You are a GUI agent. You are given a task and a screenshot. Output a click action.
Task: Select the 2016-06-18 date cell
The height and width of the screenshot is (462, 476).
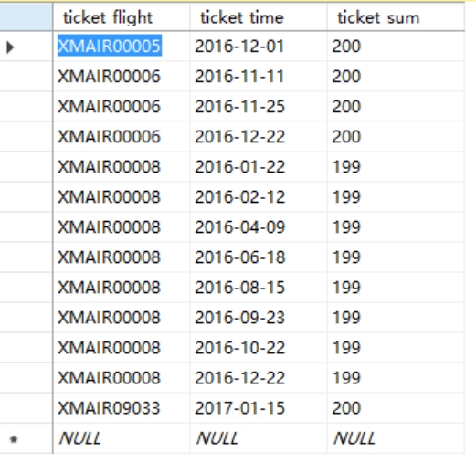tap(259, 257)
